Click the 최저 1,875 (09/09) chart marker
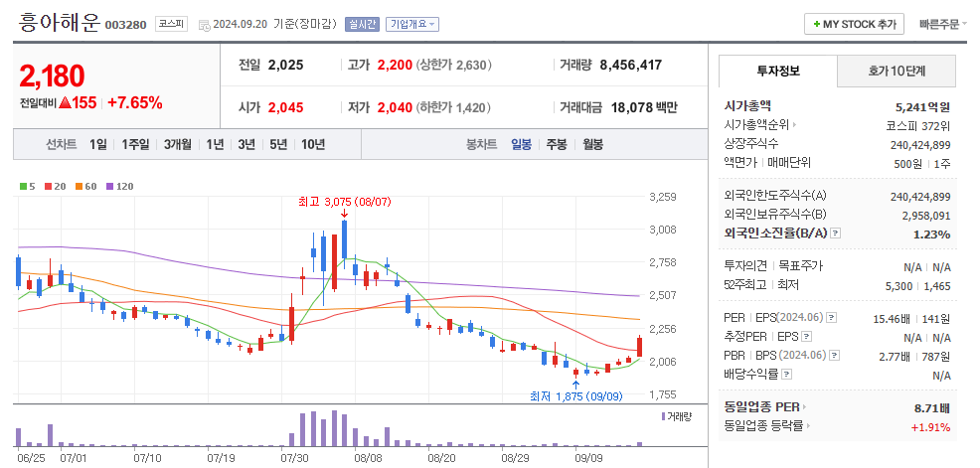 pyautogui.click(x=575, y=396)
